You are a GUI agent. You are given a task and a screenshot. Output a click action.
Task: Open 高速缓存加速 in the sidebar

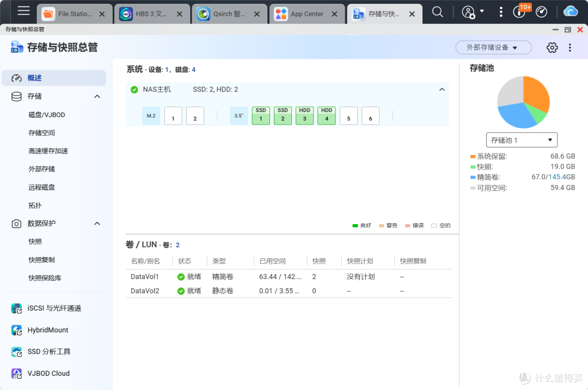click(x=48, y=151)
